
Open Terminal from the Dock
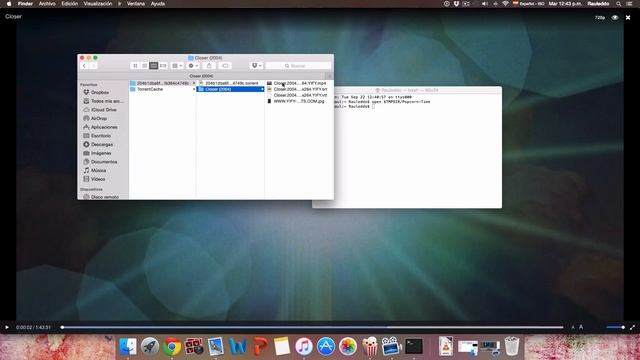[414, 347]
